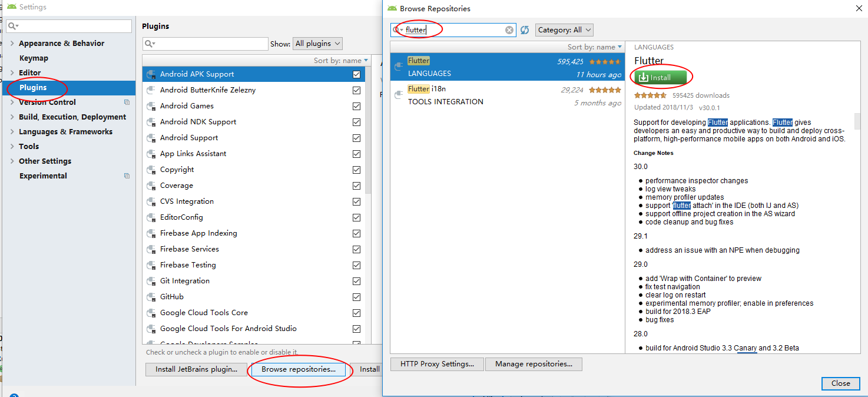
Task: Expand the Version Control tree arrow
Action: (12, 102)
